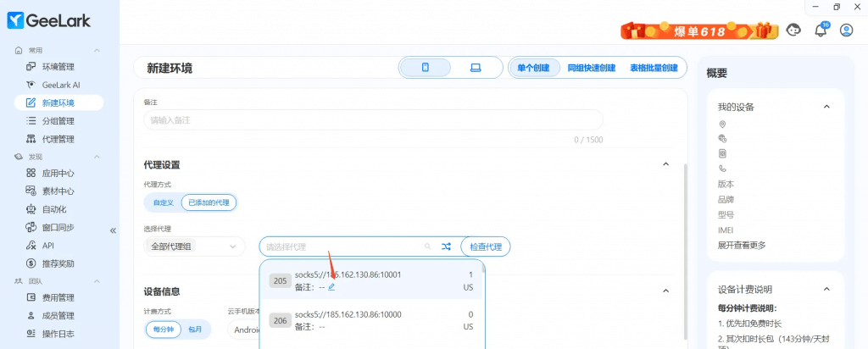Collapse 我的设备 panel in overview
This screenshot has width=868, height=349.
tap(826, 107)
